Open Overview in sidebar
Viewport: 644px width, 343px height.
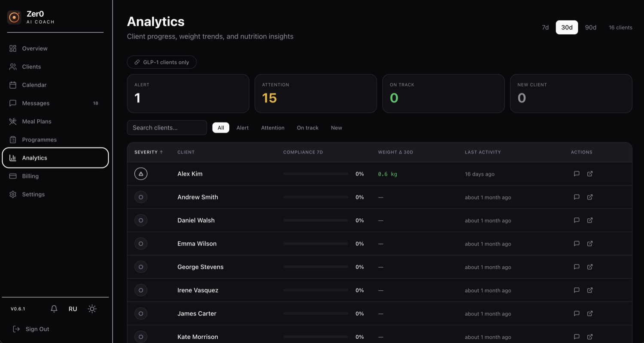pos(55,48)
